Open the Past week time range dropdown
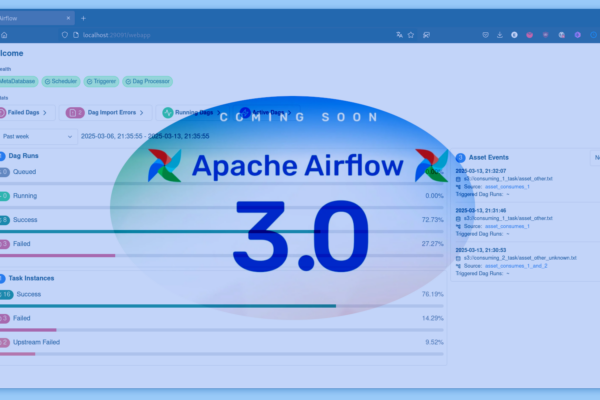 [38, 136]
